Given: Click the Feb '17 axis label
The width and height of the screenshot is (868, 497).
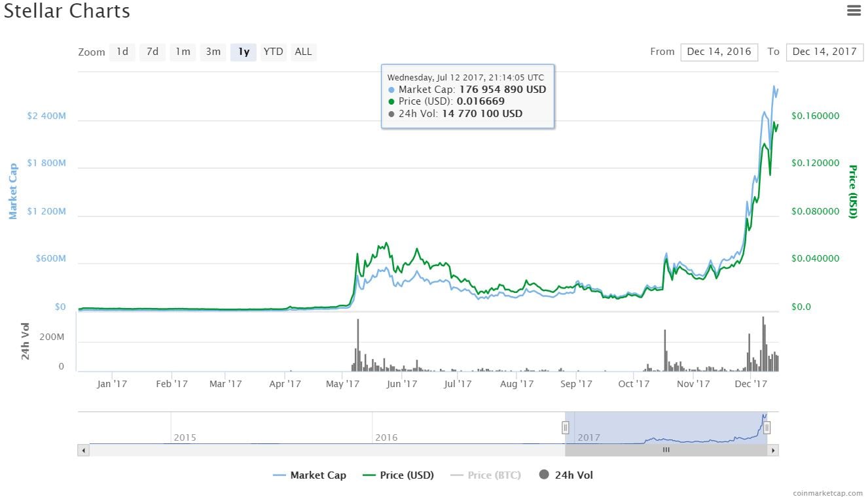Looking at the screenshot, I should tap(172, 384).
